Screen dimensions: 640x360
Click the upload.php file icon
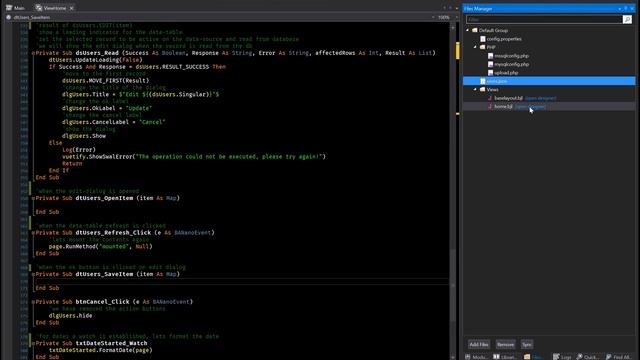pyautogui.click(x=490, y=73)
